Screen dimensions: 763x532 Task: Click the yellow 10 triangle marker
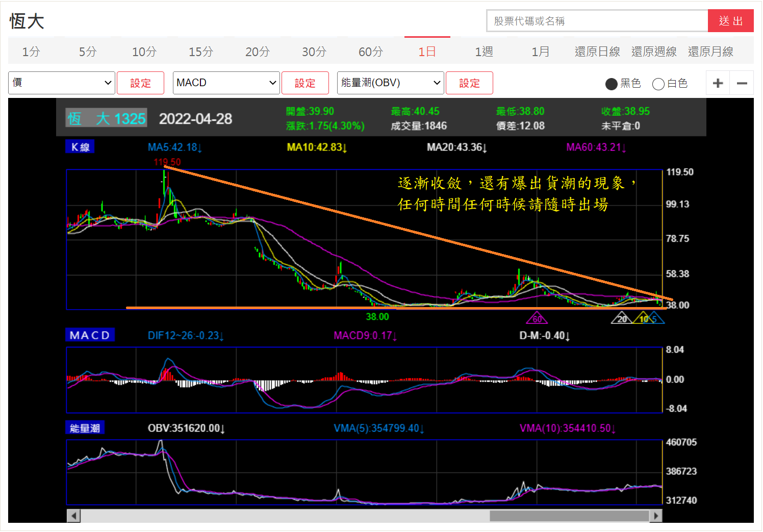(643, 318)
